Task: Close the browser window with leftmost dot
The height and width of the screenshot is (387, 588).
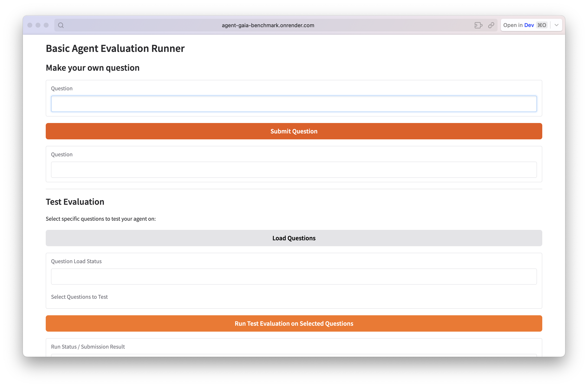Action: (x=30, y=25)
